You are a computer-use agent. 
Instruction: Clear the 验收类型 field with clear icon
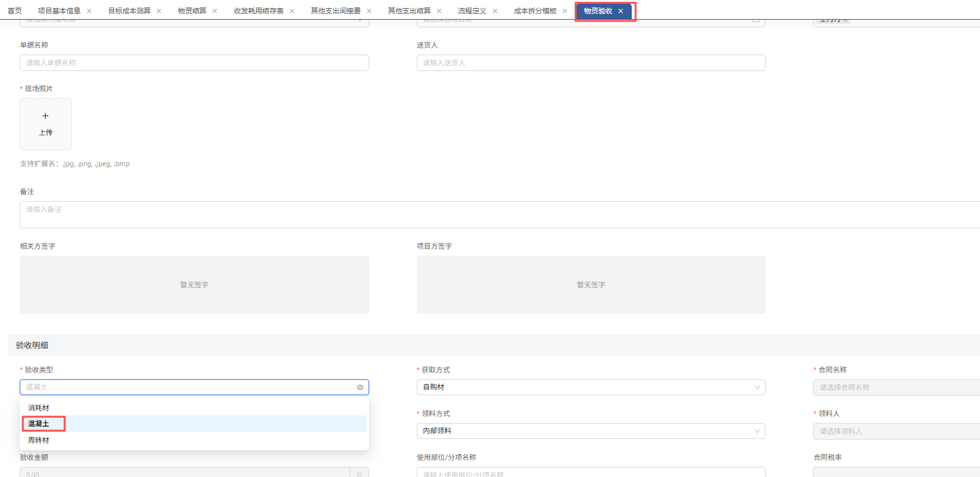click(x=360, y=387)
